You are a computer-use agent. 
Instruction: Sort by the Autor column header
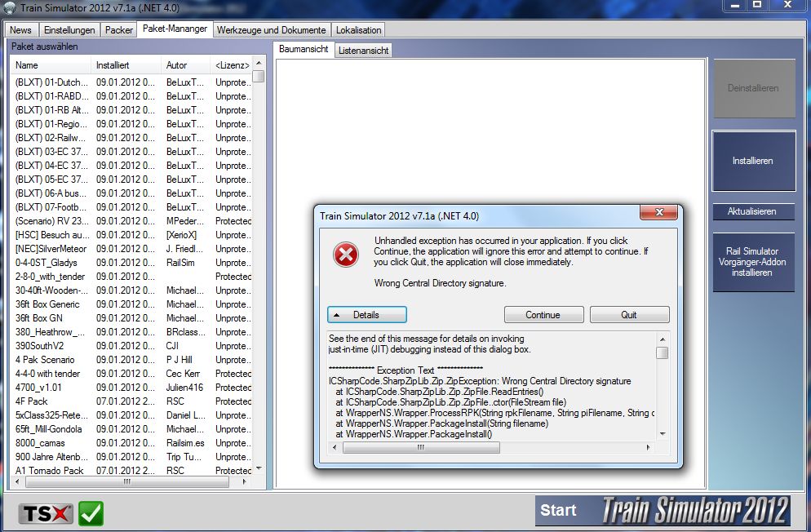click(x=185, y=65)
